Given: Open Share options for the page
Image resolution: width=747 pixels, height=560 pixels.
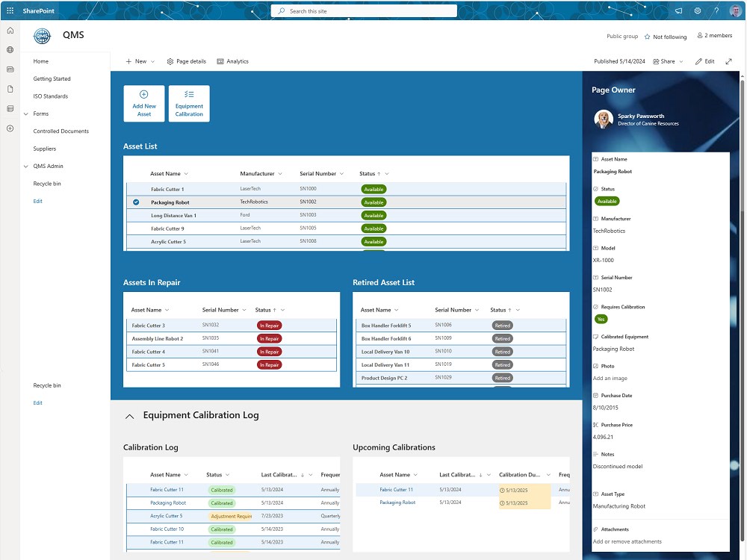Looking at the screenshot, I should point(667,61).
